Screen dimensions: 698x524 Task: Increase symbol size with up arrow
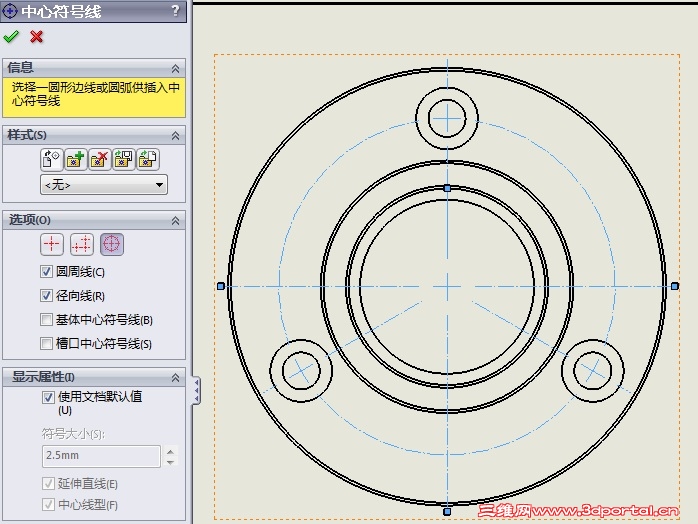coord(170,451)
